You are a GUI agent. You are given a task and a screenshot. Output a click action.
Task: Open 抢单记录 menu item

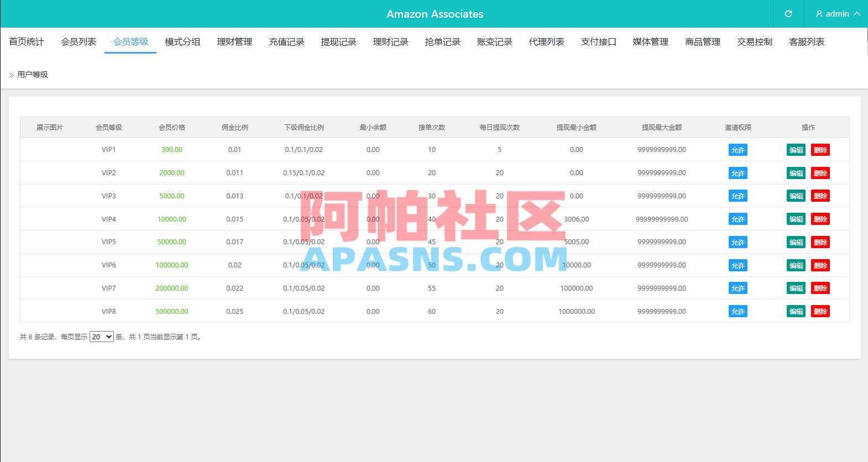[442, 41]
